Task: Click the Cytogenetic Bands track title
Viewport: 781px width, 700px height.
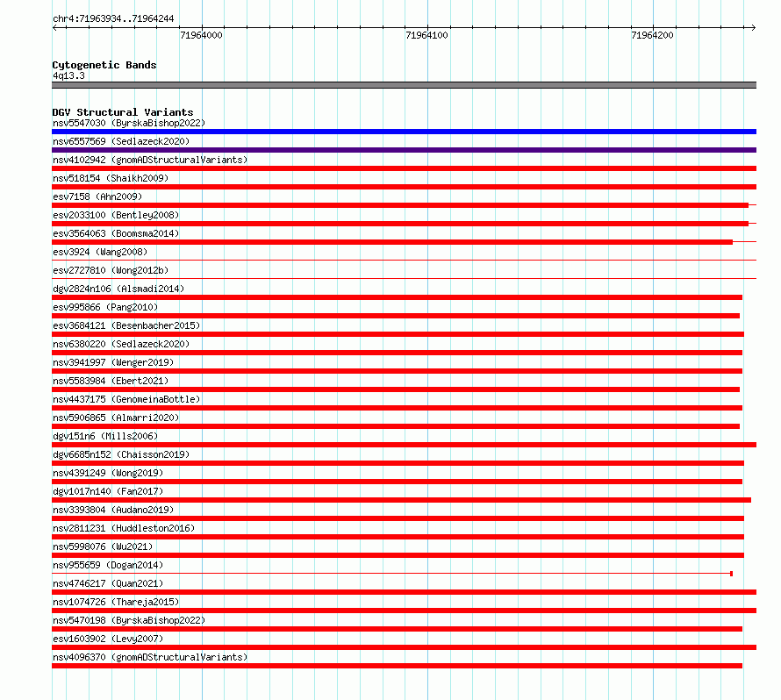Action: tap(104, 65)
